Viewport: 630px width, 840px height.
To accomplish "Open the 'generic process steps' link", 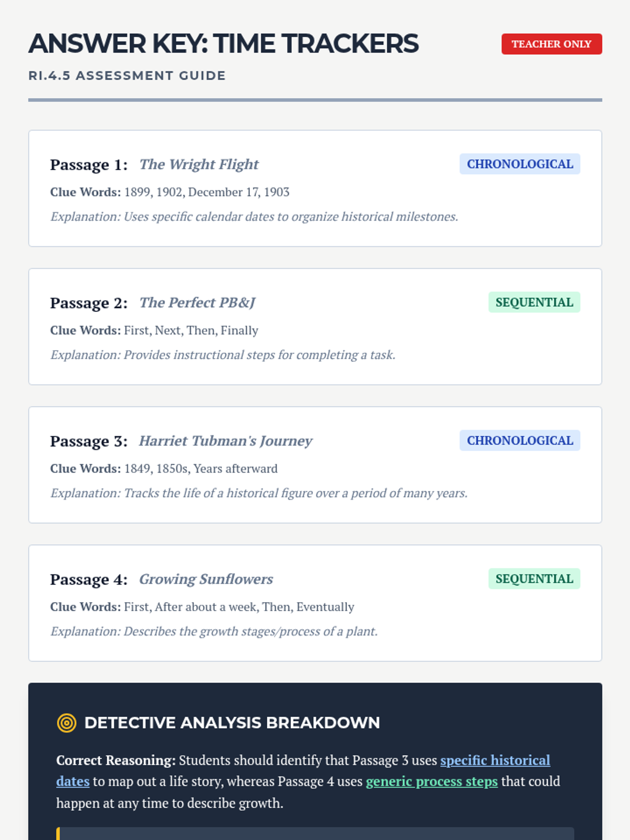I will click(x=432, y=781).
